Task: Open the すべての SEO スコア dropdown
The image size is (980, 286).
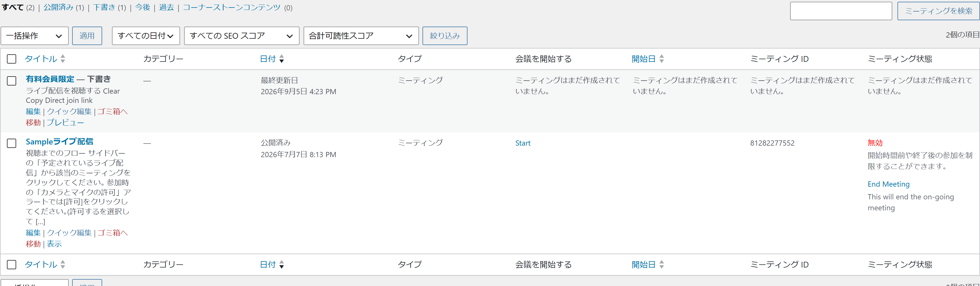Action: (242, 36)
